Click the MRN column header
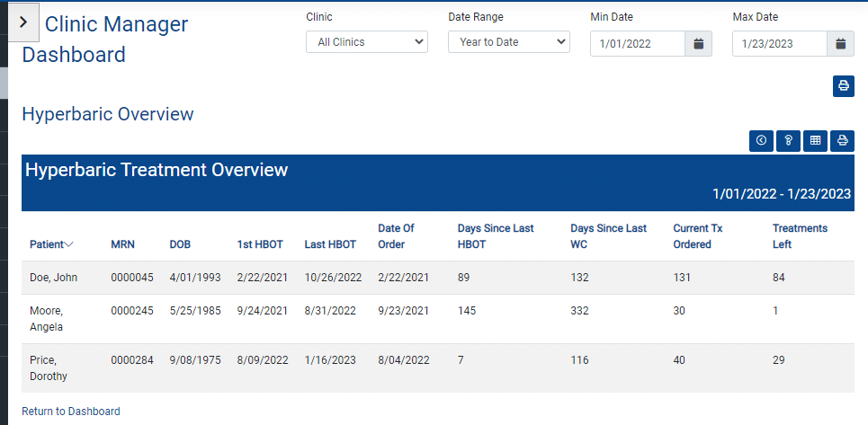 123,244
